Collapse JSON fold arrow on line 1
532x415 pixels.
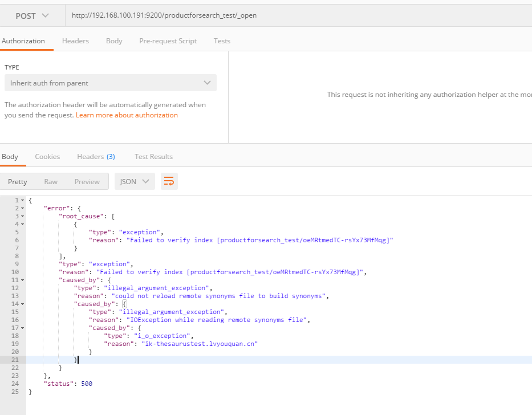coord(22,201)
